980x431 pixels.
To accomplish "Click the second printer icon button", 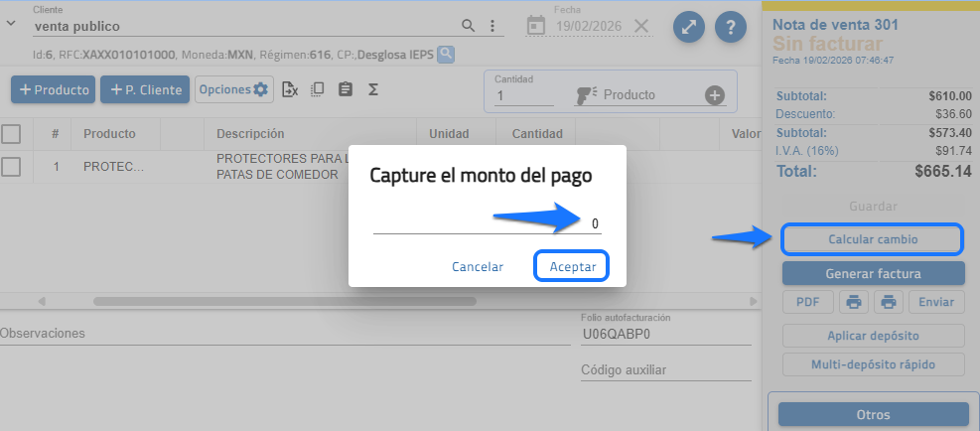I will [x=888, y=302].
